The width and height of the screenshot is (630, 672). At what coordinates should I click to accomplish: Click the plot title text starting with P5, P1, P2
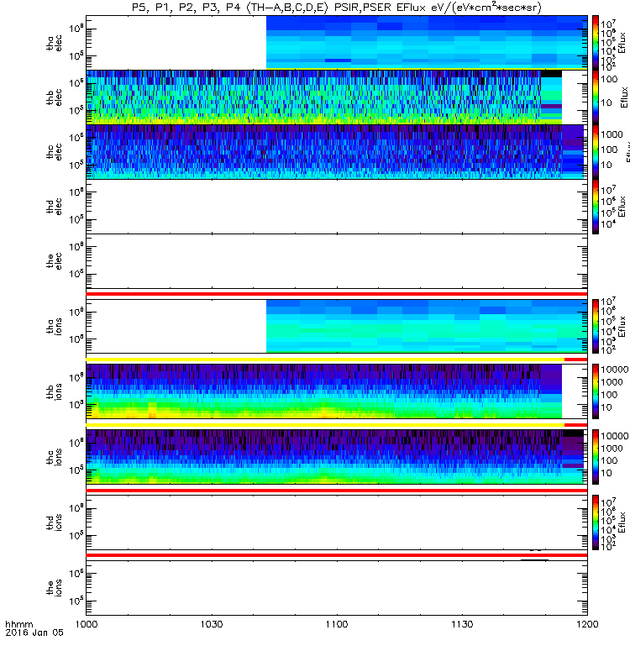click(337, 8)
